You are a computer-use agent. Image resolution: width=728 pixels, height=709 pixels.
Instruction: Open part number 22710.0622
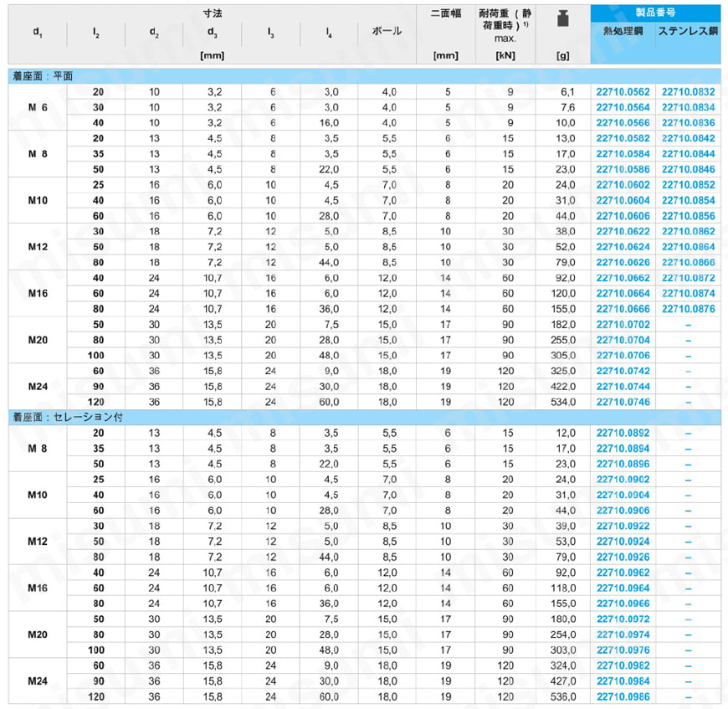point(623,231)
